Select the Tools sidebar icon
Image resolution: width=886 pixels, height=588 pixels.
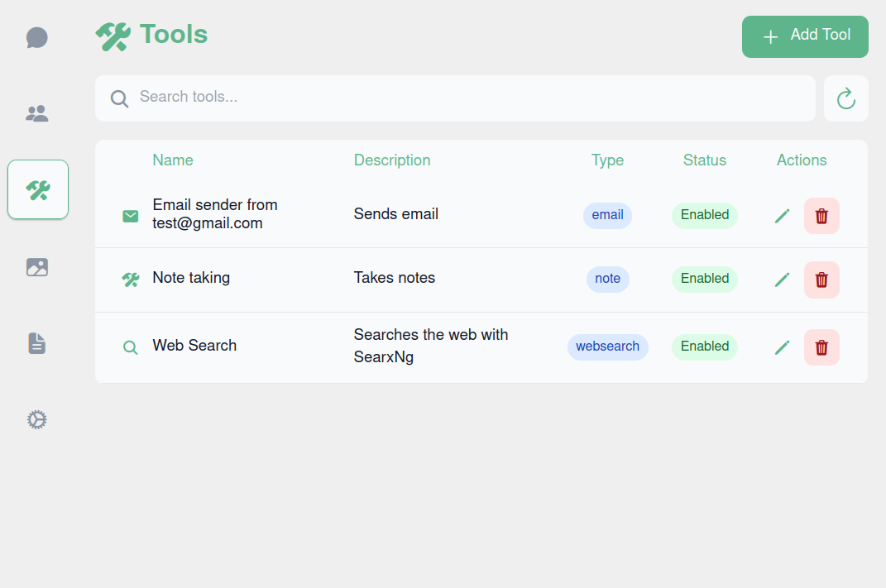click(38, 190)
